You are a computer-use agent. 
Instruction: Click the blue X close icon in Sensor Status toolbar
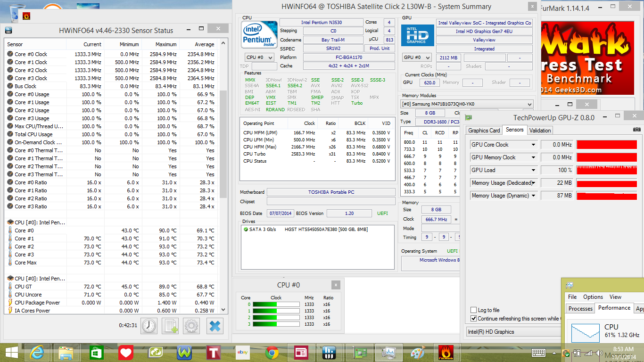click(215, 326)
